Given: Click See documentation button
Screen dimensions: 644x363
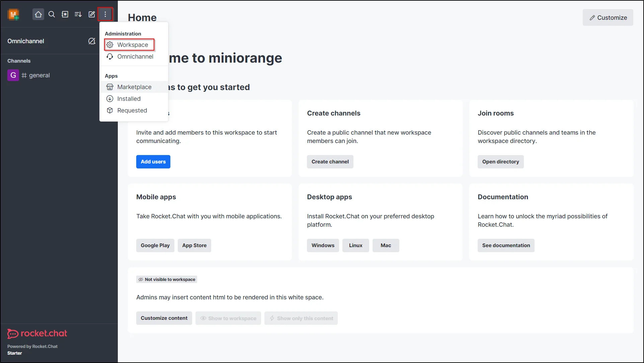Looking at the screenshot, I should coord(506,245).
